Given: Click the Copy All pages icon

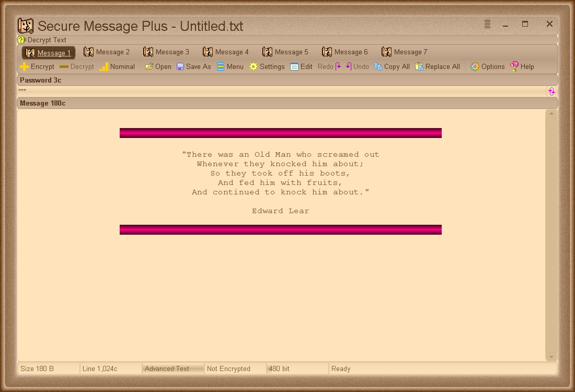Looking at the screenshot, I should (378, 67).
